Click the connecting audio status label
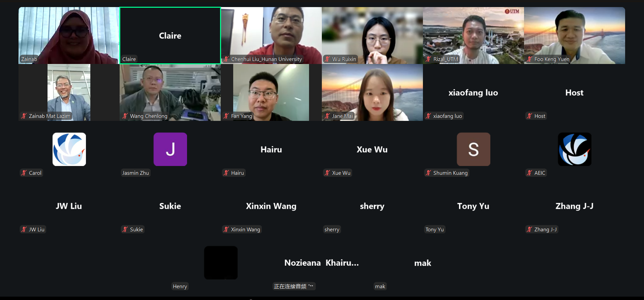This screenshot has width=644, height=300. click(294, 286)
